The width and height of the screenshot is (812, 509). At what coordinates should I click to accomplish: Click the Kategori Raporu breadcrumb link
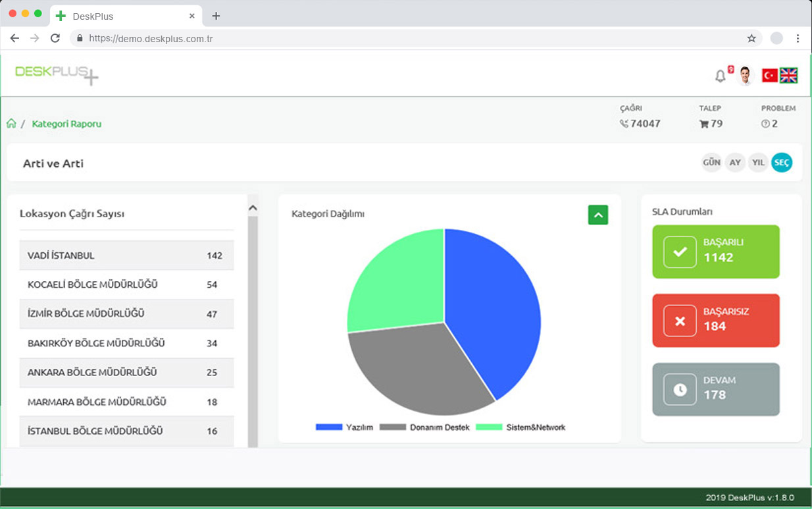(66, 124)
